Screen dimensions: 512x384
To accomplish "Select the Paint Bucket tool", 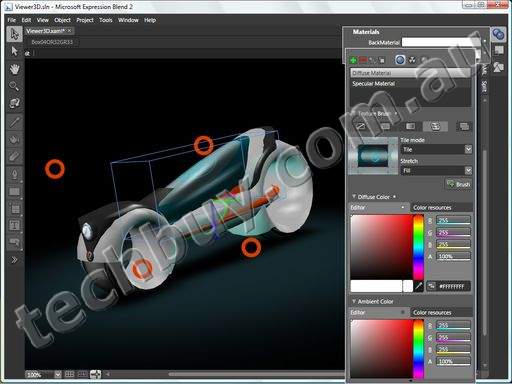I will [x=14, y=139].
